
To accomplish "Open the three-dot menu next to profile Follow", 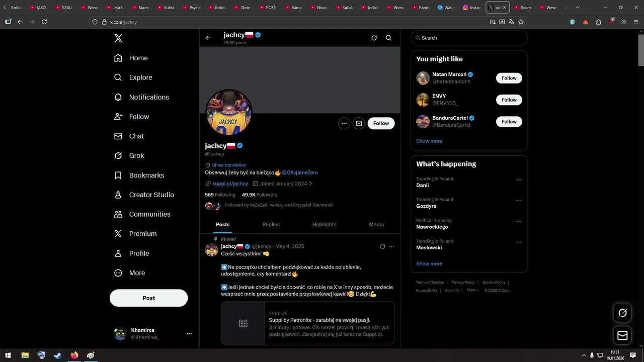I will click(x=344, y=123).
